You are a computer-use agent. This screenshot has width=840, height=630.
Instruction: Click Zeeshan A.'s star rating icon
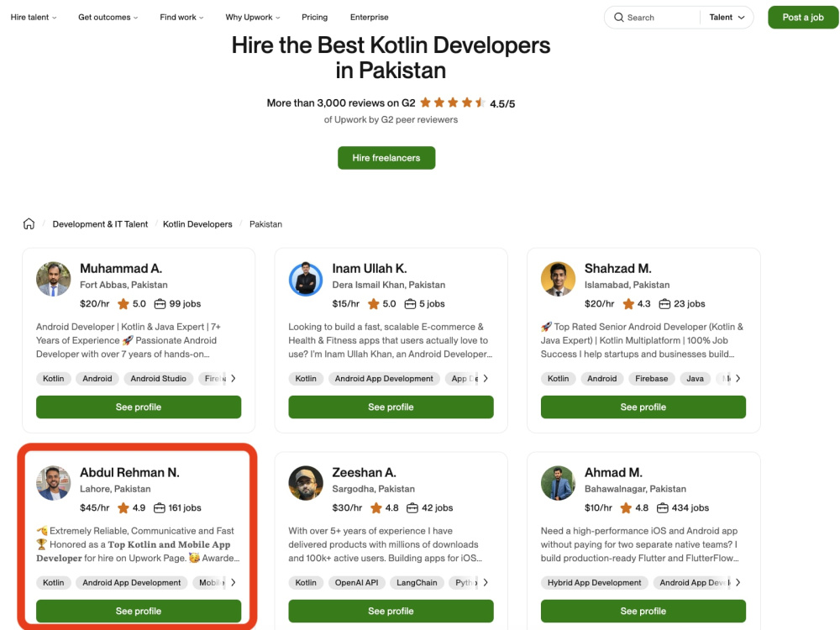point(376,508)
